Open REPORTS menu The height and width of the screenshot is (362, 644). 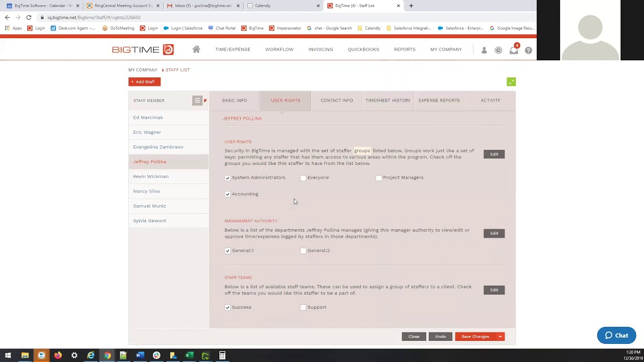coord(405,49)
